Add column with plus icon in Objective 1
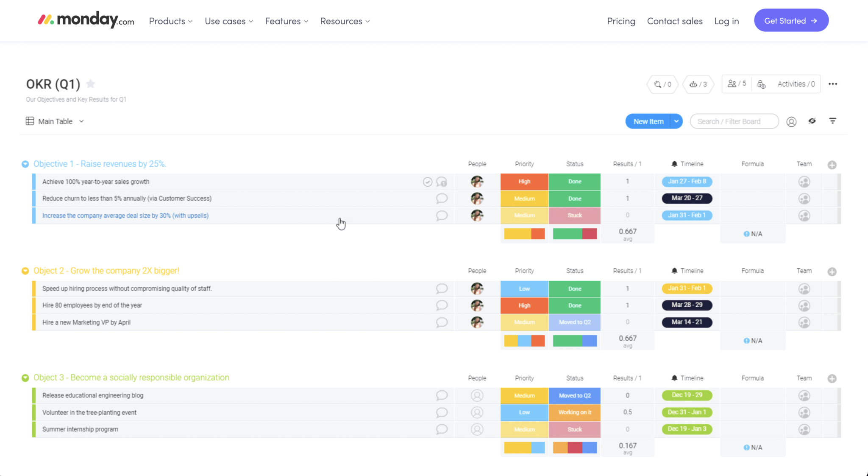868x476 pixels. pyautogui.click(x=832, y=165)
